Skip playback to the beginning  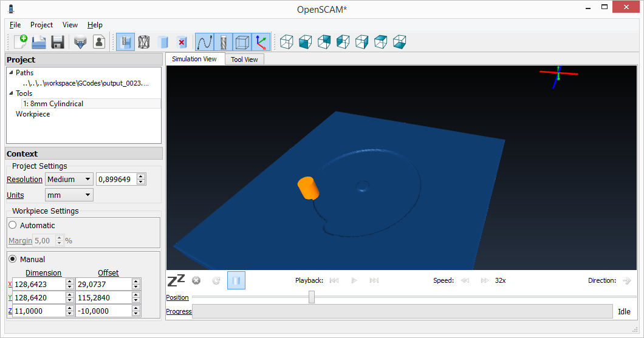[x=334, y=280]
